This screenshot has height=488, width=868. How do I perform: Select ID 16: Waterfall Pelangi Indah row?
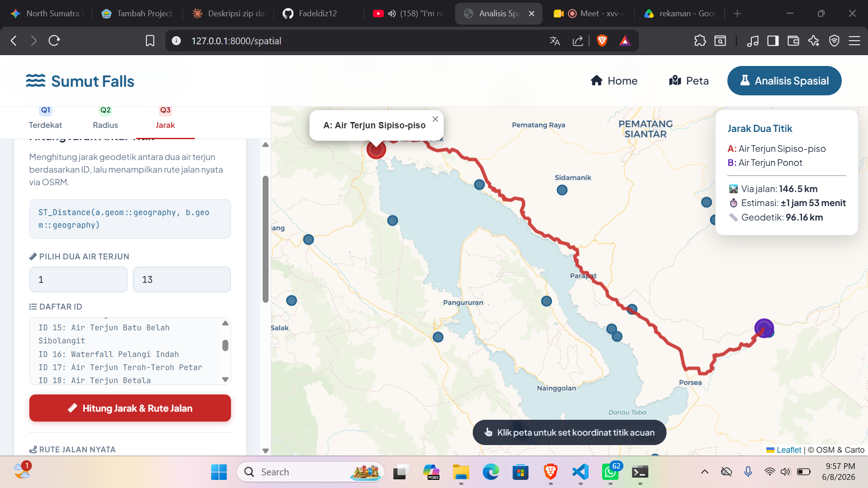[108, 354]
